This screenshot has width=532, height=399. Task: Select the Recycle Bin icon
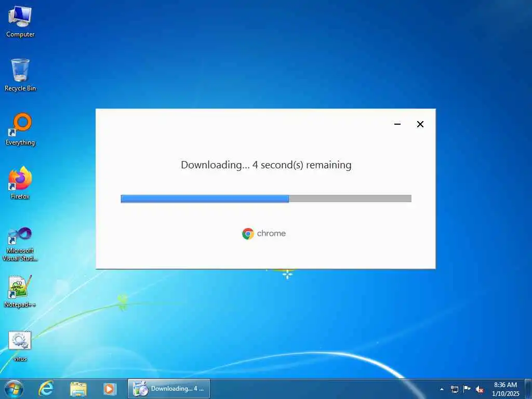(20, 75)
